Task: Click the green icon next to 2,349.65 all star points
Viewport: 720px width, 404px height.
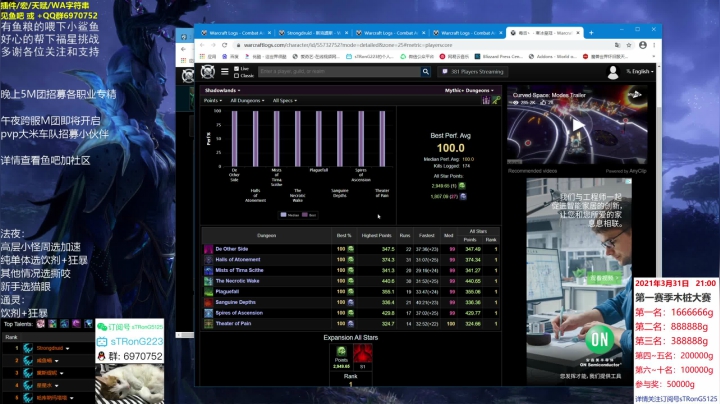Action: tap(462, 186)
